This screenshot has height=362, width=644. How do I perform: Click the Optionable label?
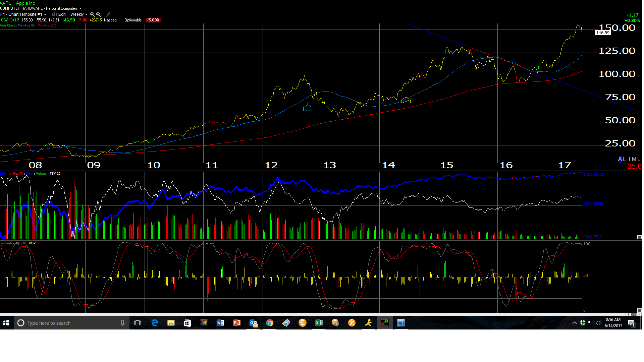point(133,20)
